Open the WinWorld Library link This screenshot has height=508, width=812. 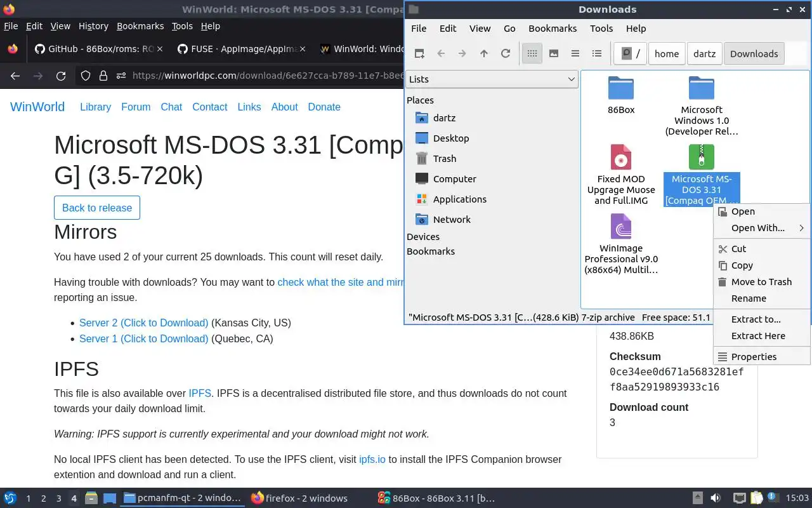(95, 107)
